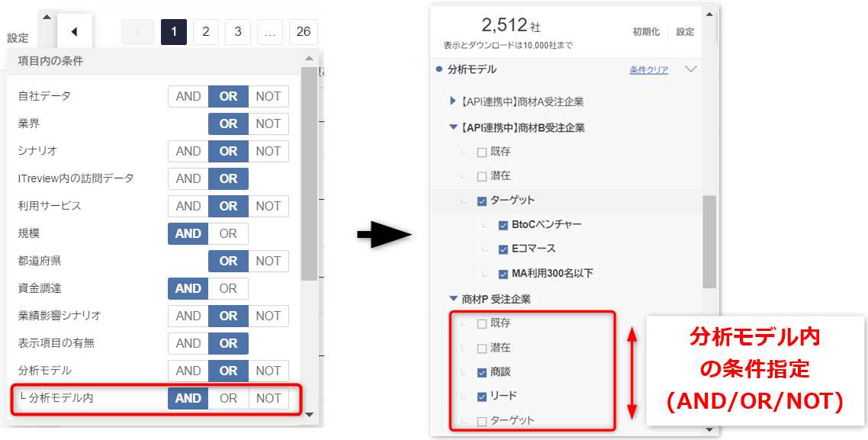This screenshot has width=868, height=440.
Task: Go to page 2 in pagination
Action: pos(206,32)
